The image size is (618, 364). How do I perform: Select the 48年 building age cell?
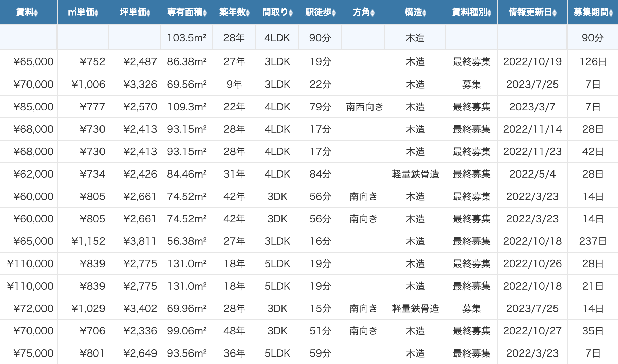[x=234, y=331]
